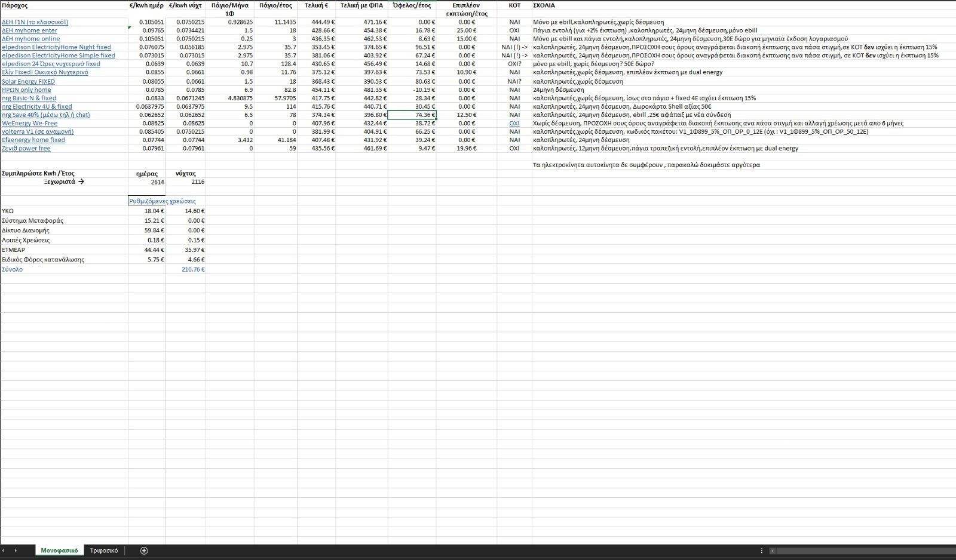Viewport: 956px width, 560px height.
Task: Select the negative benefit cell -10.19 €
Action: click(x=412, y=90)
